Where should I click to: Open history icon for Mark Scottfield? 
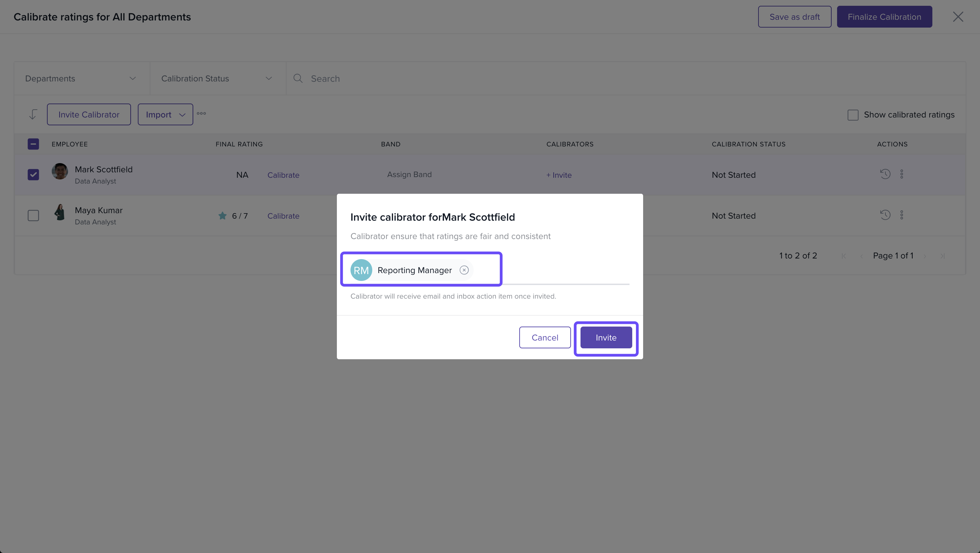pos(885,174)
